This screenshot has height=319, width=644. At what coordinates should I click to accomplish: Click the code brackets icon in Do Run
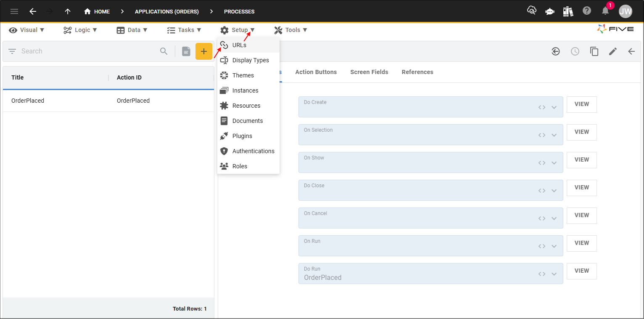pyautogui.click(x=542, y=274)
